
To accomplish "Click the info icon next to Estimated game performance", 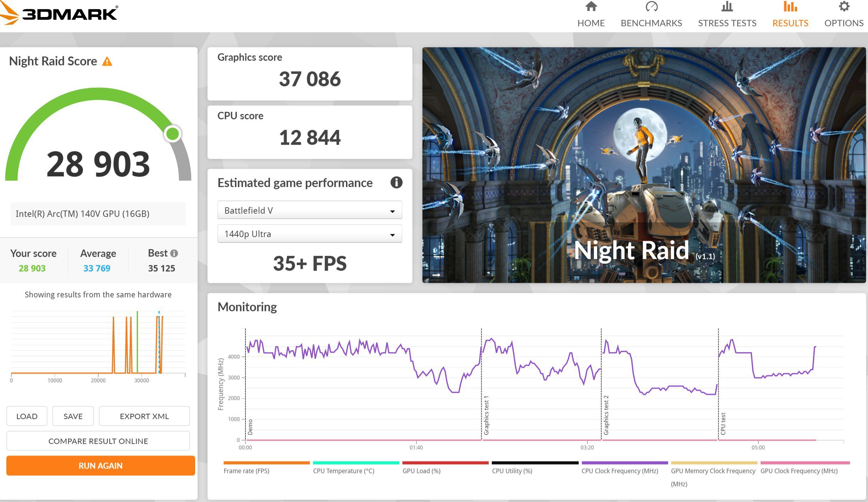I will [x=397, y=183].
